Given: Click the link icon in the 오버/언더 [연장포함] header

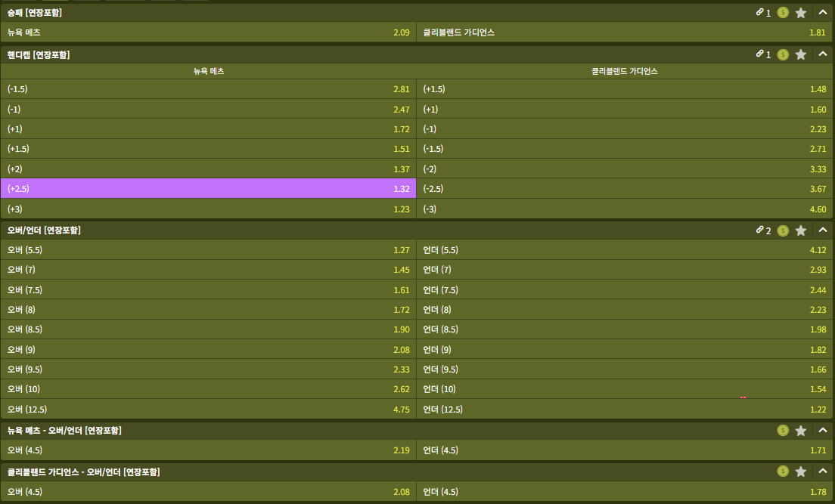Looking at the screenshot, I should click(x=760, y=230).
